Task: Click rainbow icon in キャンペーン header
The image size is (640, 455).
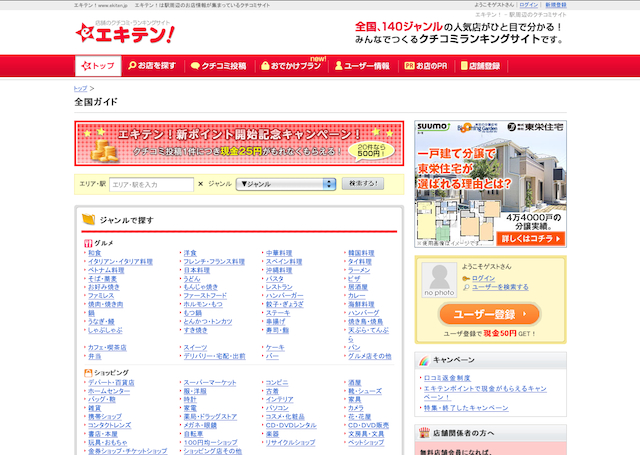Action: click(424, 360)
